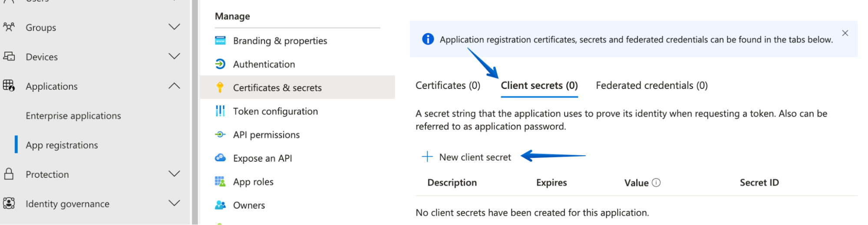This screenshot has height=225, width=868.
Task: Click the App roles icon
Action: (220, 182)
